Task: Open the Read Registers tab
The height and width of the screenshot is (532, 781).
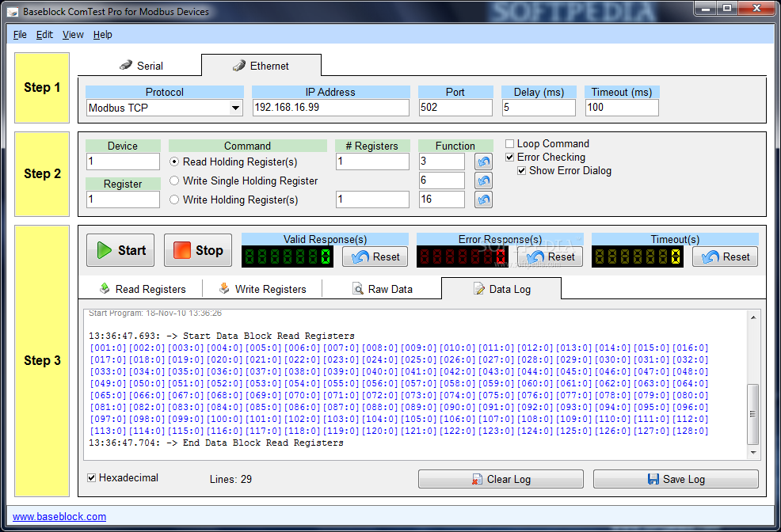Action: (143, 289)
